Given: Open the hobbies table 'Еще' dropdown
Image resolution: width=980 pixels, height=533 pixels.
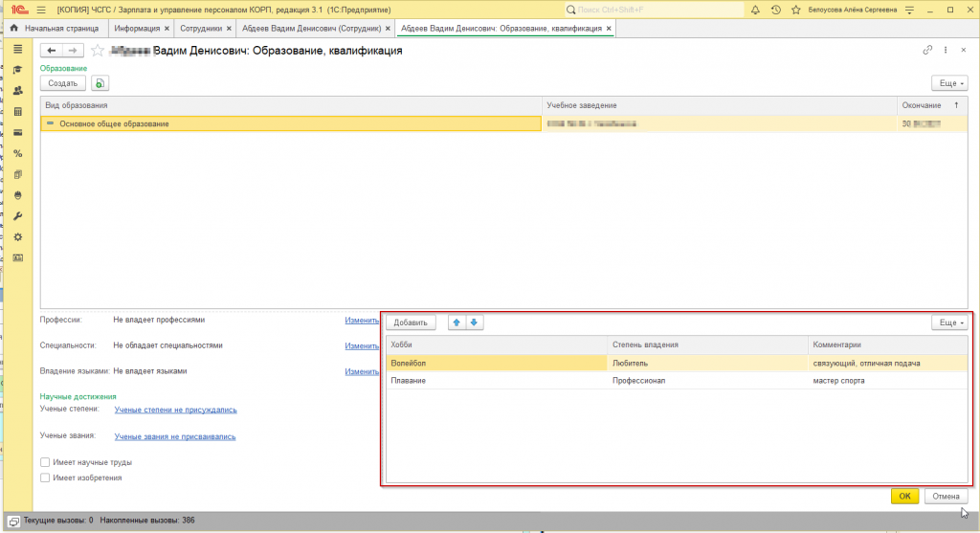Looking at the screenshot, I should [950, 322].
